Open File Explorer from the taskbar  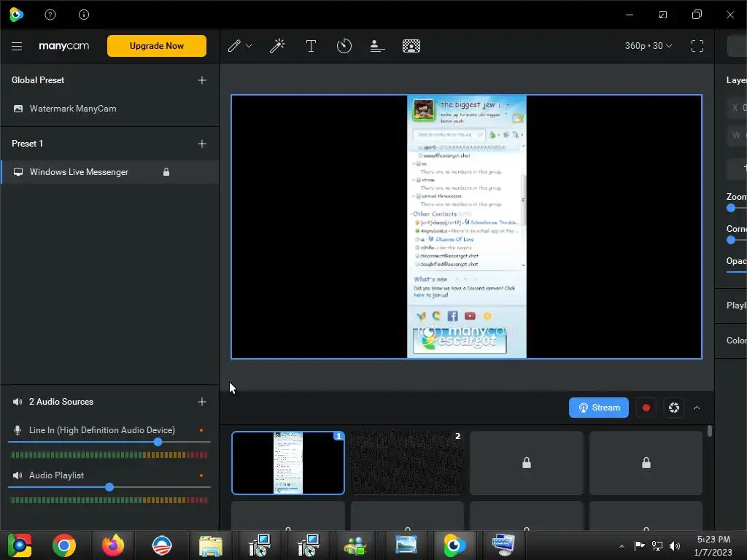tap(211, 545)
